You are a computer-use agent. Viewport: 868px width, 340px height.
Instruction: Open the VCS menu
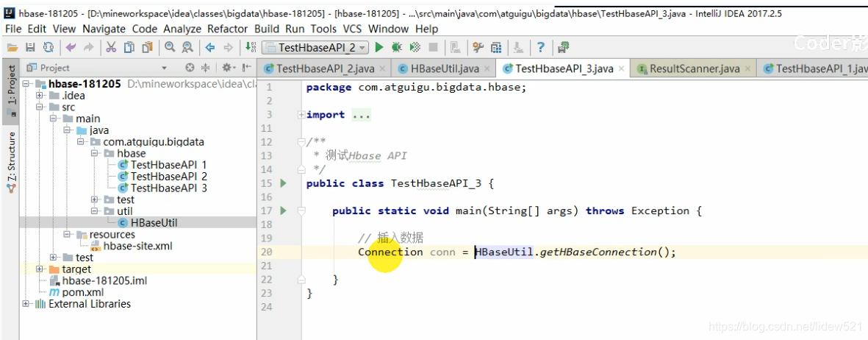coord(353,29)
